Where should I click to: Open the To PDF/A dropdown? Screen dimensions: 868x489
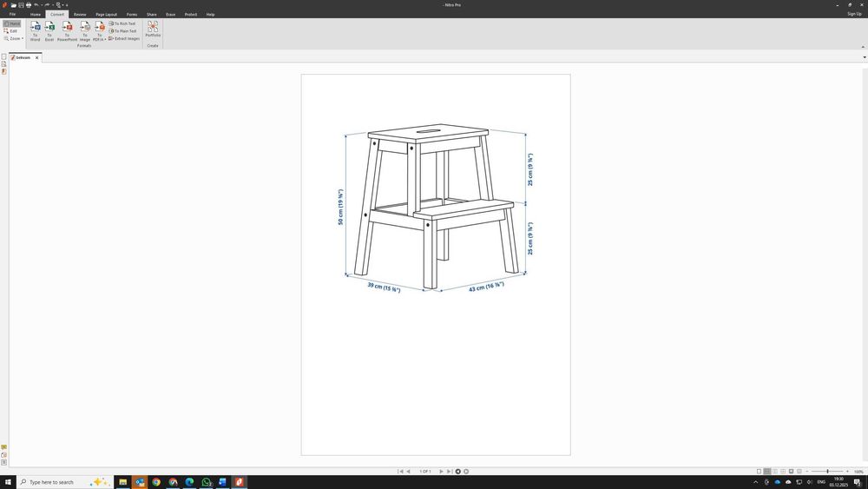(99, 31)
